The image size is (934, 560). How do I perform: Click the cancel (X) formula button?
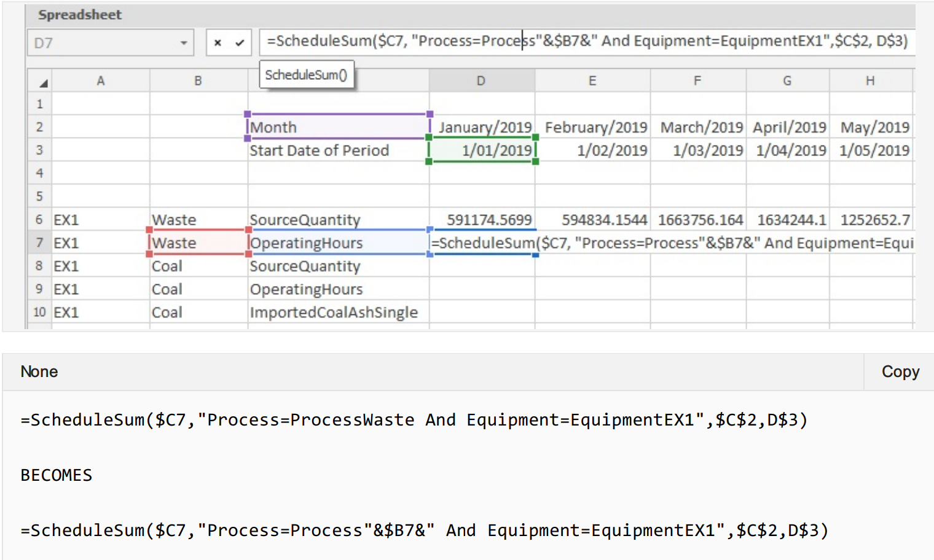click(x=218, y=43)
